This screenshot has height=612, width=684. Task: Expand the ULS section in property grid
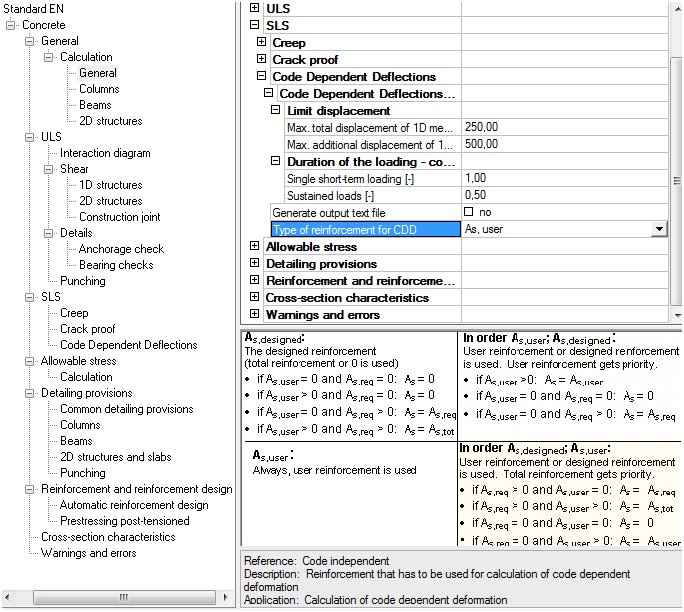(x=254, y=8)
